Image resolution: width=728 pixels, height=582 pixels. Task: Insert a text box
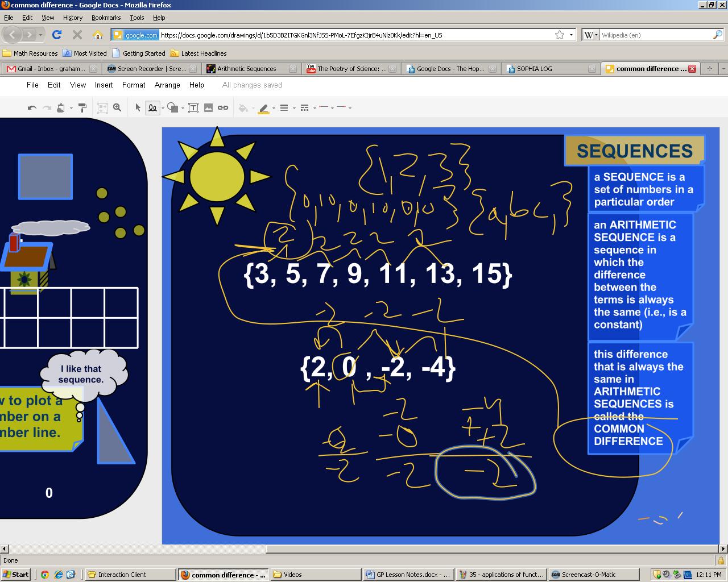click(193, 107)
